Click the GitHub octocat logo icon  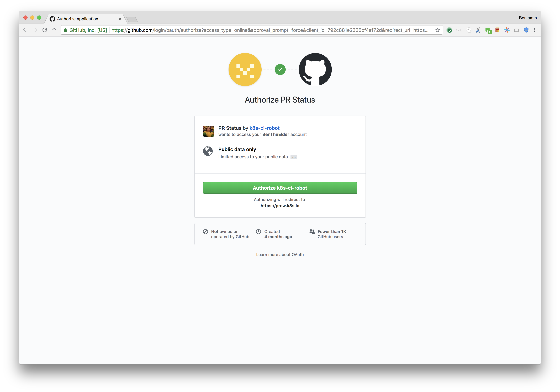315,70
